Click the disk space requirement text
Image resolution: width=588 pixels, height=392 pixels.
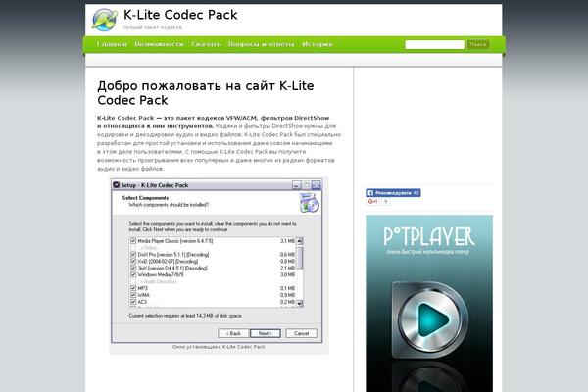(x=185, y=316)
